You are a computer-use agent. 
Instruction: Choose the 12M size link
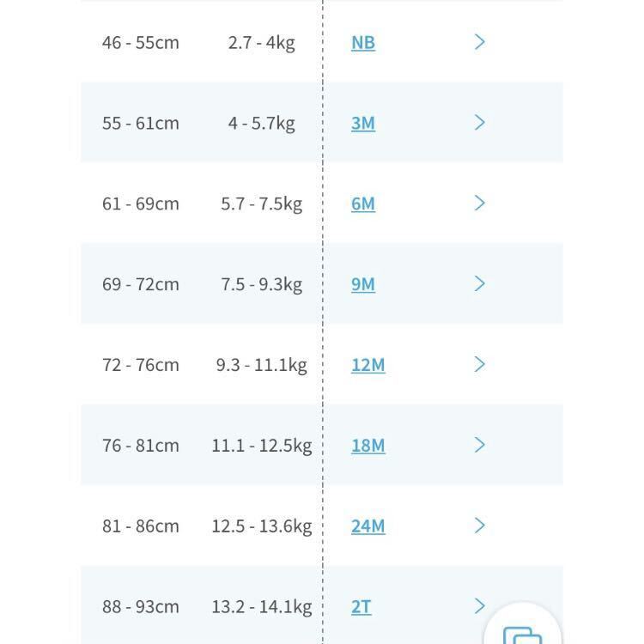click(x=368, y=365)
